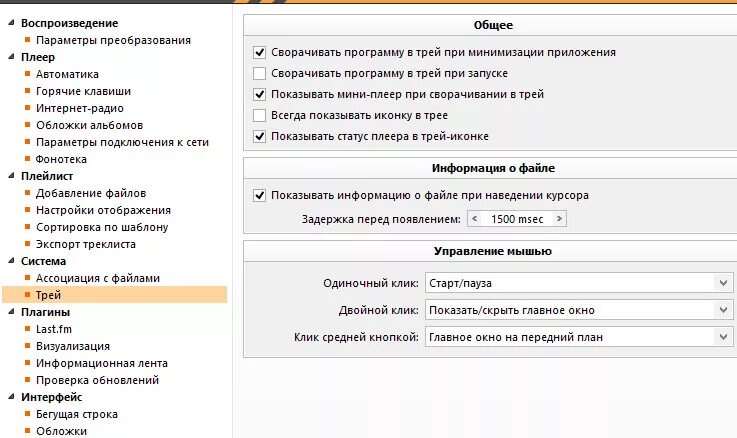737x438 pixels.
Task: Toggle Показывать статус плеера в трей-иконке
Action: 259,136
